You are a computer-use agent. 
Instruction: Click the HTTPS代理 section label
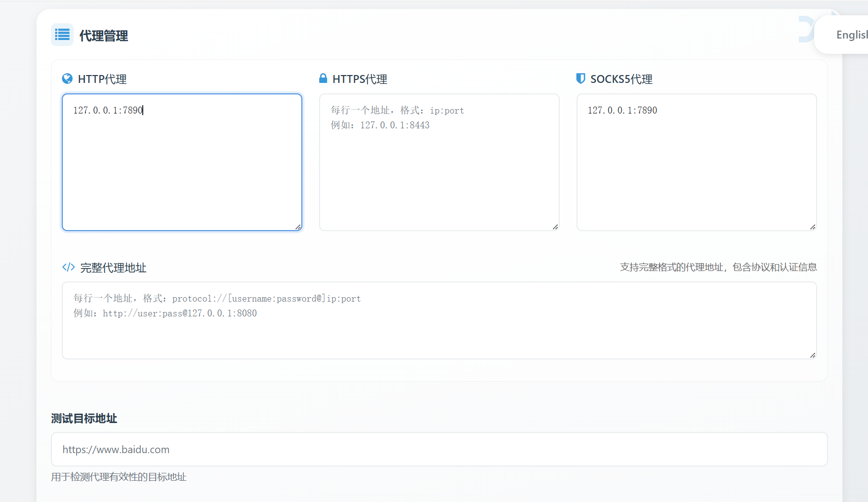coord(360,79)
